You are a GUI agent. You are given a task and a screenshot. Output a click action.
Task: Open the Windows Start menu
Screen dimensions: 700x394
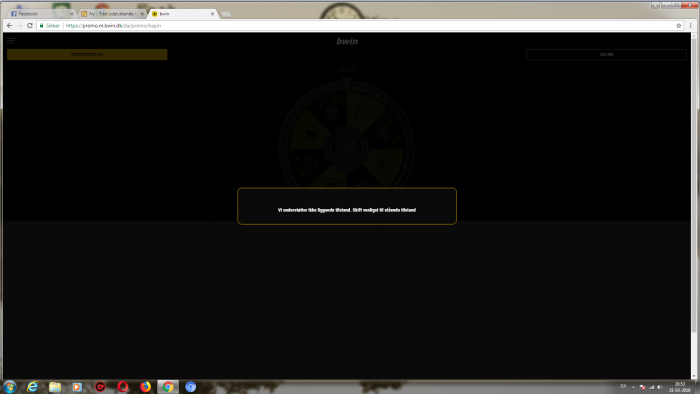click(x=9, y=386)
